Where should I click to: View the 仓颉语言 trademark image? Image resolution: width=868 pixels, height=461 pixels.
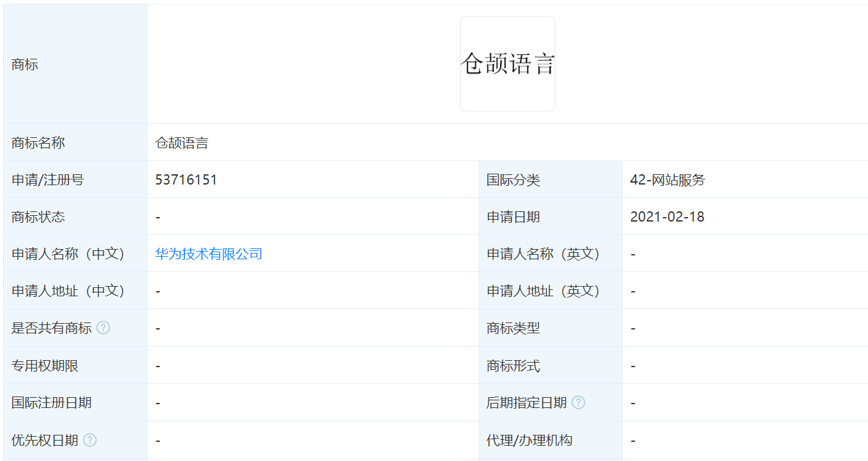(508, 64)
